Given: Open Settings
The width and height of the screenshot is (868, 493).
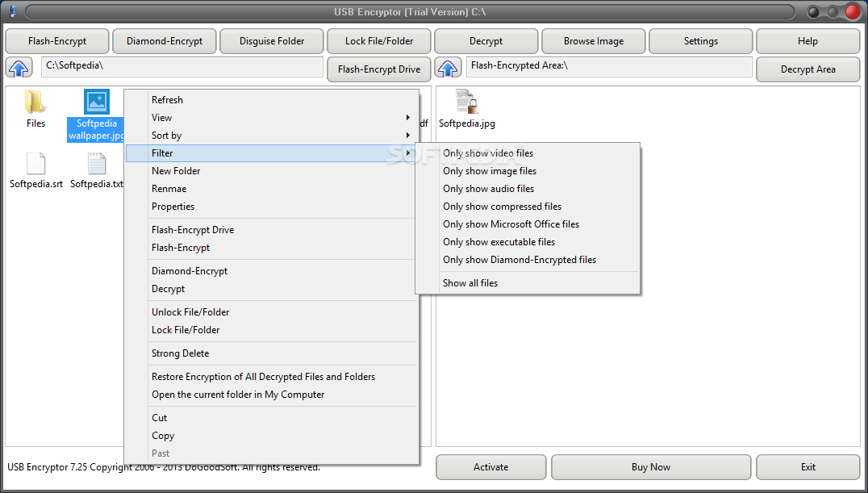Looking at the screenshot, I should (x=701, y=41).
